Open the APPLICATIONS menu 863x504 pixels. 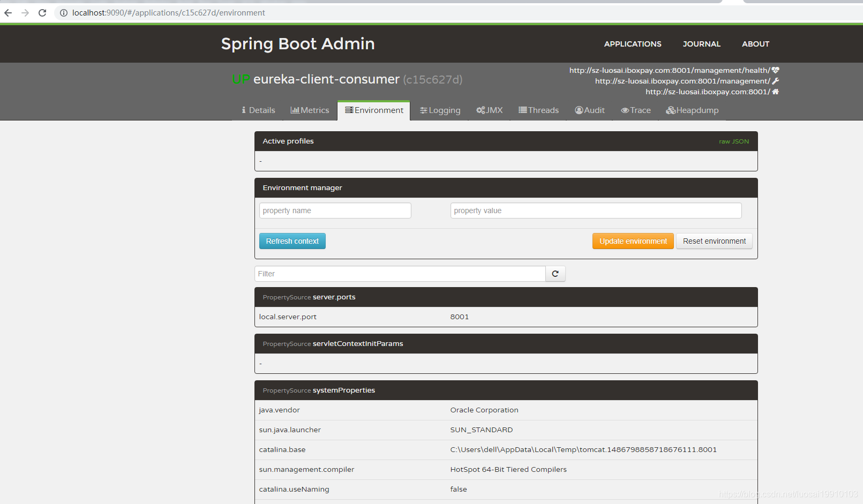coord(633,44)
